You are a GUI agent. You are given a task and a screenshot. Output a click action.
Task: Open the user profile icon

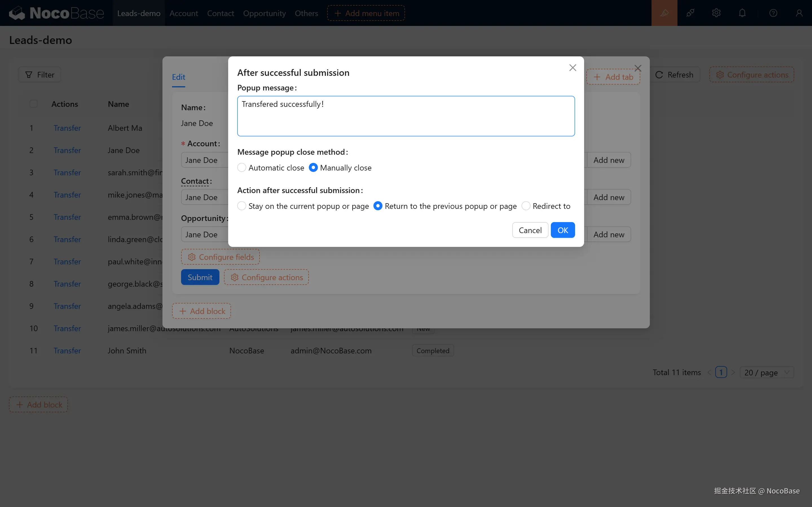tap(799, 13)
